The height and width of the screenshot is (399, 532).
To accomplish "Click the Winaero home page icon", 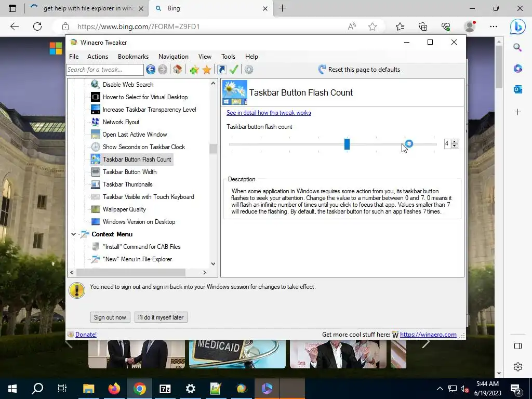I will coord(177,70).
